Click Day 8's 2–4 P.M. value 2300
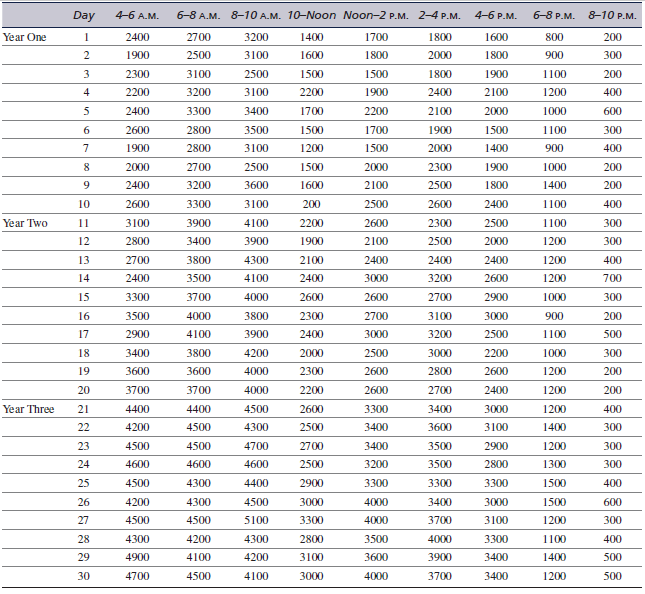The image size is (645, 594). pyautogui.click(x=440, y=167)
